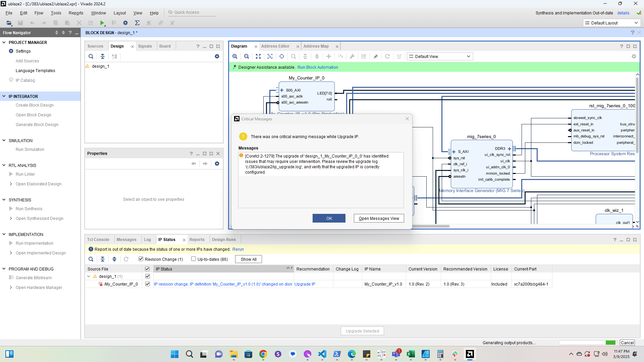Uncheck the My_Counter_IP_0 row checkbox
The width and height of the screenshot is (644, 362).
click(x=147, y=284)
